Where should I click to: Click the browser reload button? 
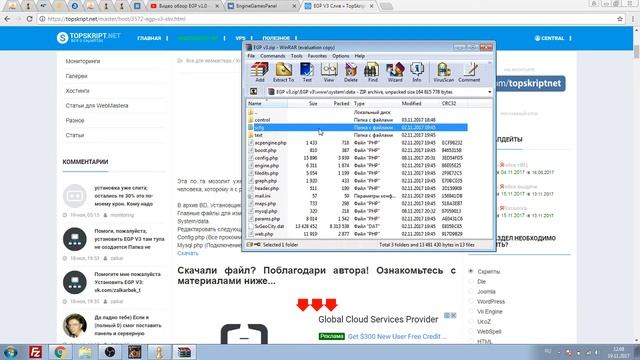[x=29, y=19]
